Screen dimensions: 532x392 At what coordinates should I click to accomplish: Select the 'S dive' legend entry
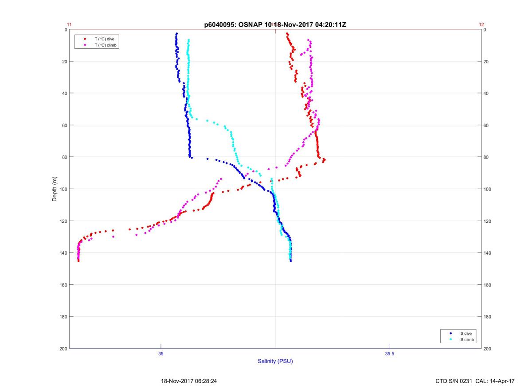466,333
